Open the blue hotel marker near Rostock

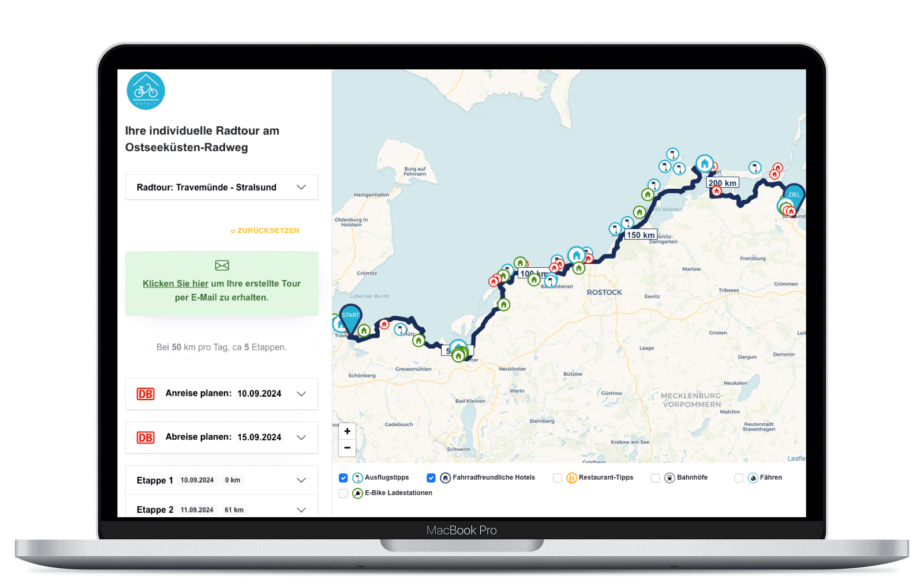coord(576,255)
